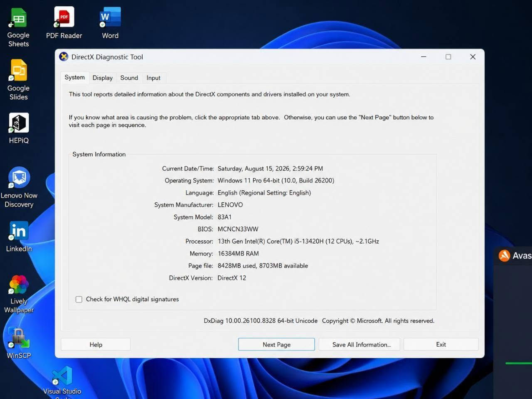Maximize the DirectX Diagnostic Tool window

tap(448, 57)
